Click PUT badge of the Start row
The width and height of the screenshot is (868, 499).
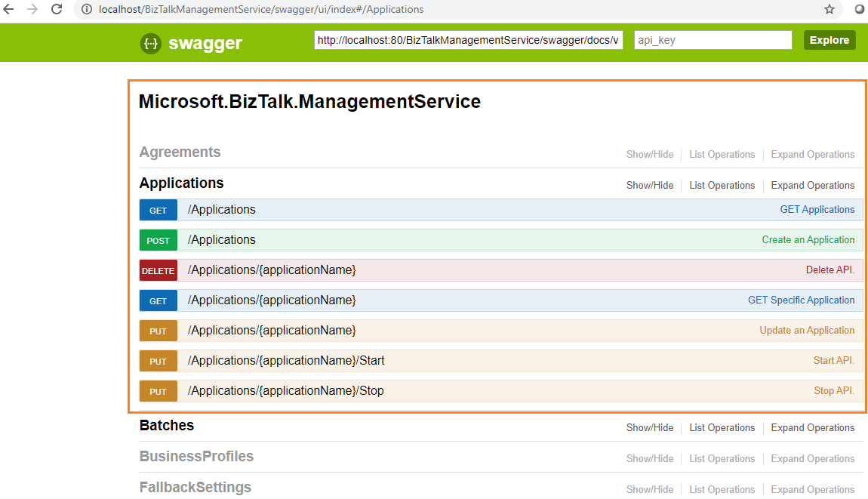tap(159, 361)
